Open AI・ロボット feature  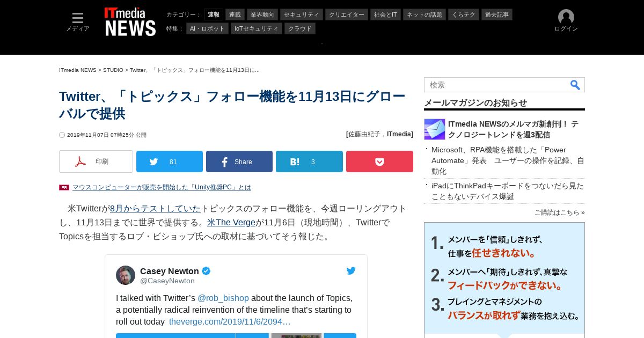[207, 28]
